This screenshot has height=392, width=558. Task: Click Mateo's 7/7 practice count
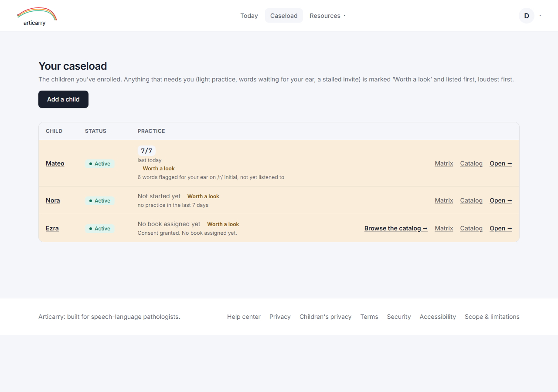click(x=146, y=151)
